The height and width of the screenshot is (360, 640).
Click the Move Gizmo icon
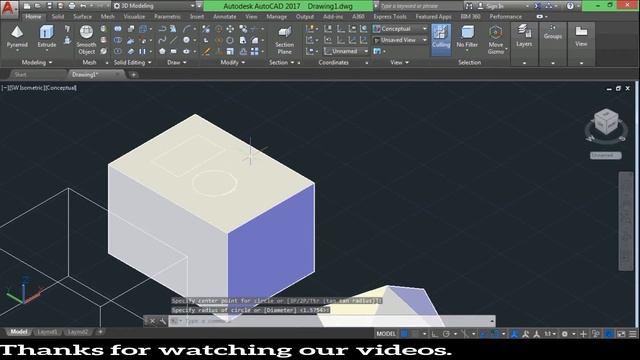(496, 33)
